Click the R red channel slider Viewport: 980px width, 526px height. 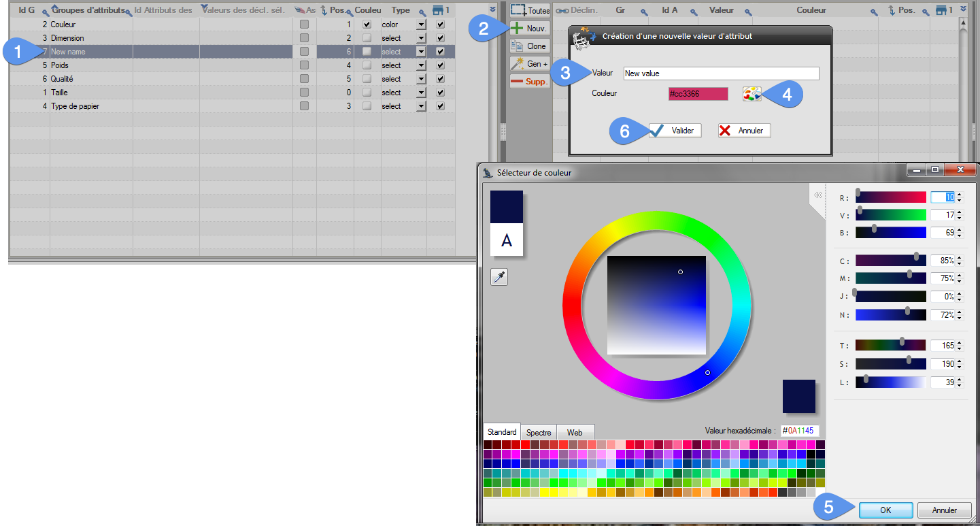pos(890,197)
